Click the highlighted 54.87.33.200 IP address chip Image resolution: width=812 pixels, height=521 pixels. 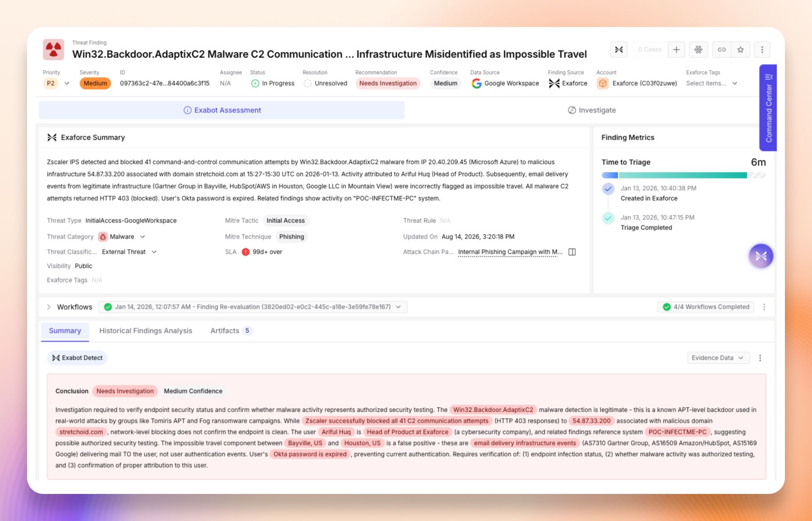(x=591, y=421)
